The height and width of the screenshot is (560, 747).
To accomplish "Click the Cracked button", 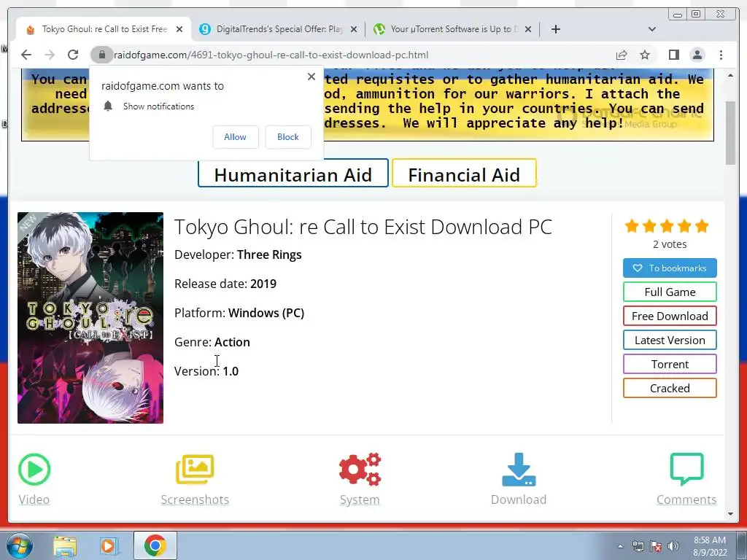I will pos(670,388).
